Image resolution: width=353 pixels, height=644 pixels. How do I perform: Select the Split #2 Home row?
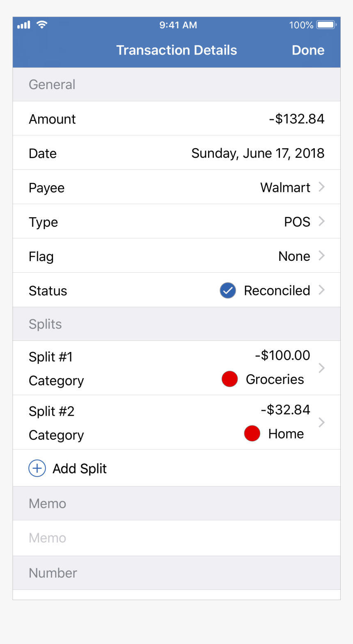coord(176,422)
